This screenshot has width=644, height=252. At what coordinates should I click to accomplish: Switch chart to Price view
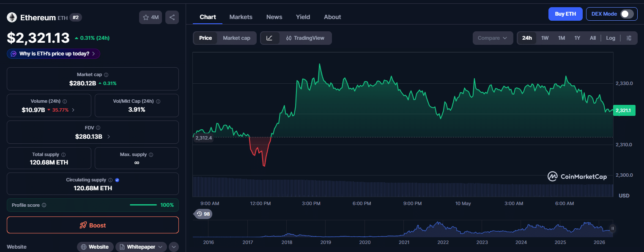tap(206, 38)
